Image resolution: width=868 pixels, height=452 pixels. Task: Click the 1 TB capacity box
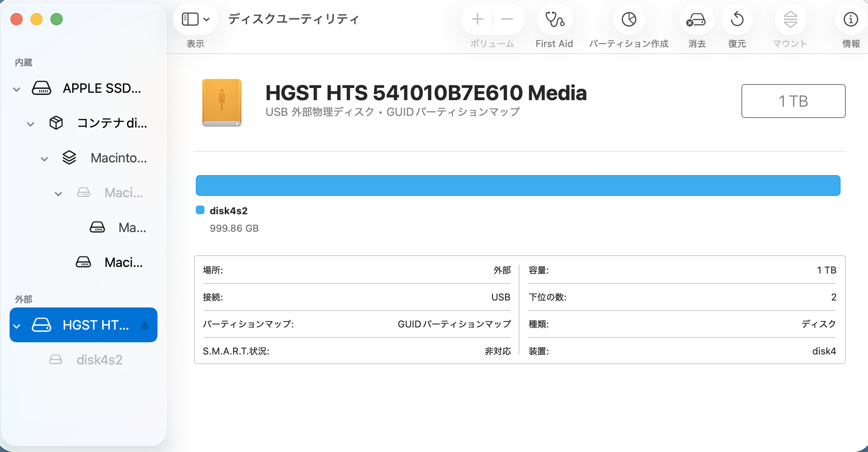(x=794, y=101)
